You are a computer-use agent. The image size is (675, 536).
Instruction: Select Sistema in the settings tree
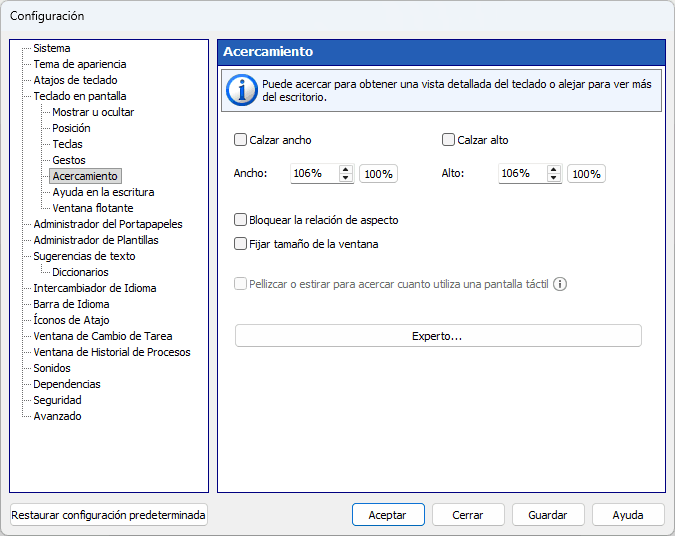click(52, 48)
